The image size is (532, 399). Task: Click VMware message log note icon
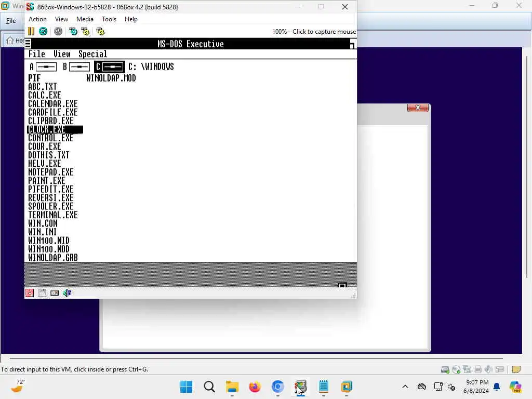pos(516,369)
